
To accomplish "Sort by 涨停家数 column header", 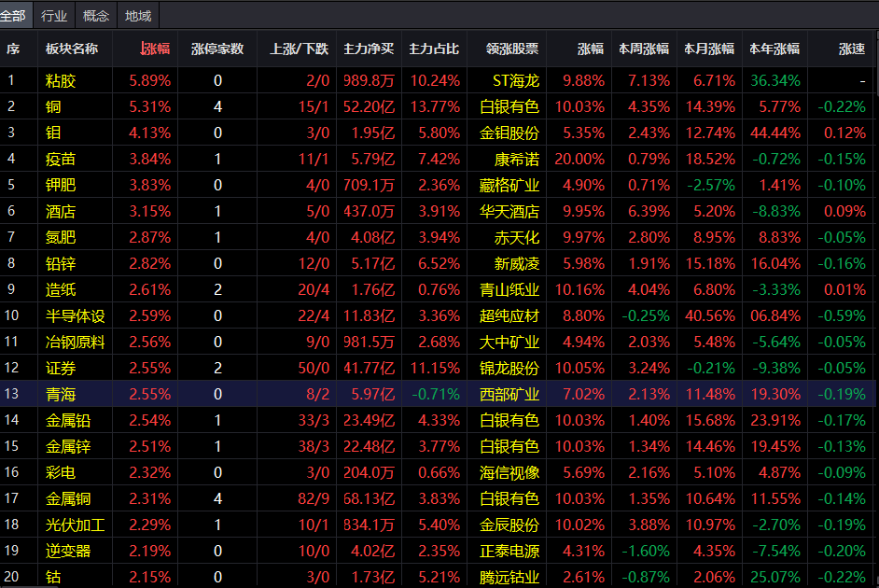I will click(217, 49).
